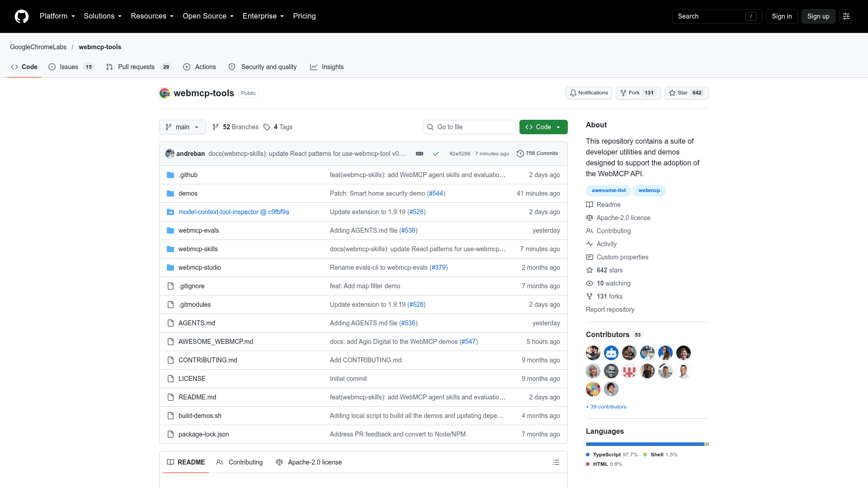Star the repository
The width and height of the screenshot is (868, 488).
pyautogui.click(x=686, y=93)
